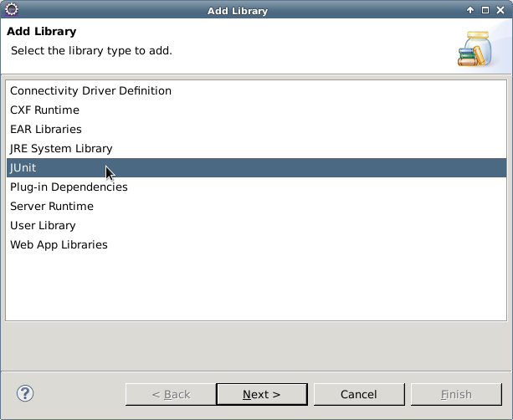The height and width of the screenshot is (420, 513).
Task: Maximize the Add Library dialog
Action: click(x=485, y=10)
